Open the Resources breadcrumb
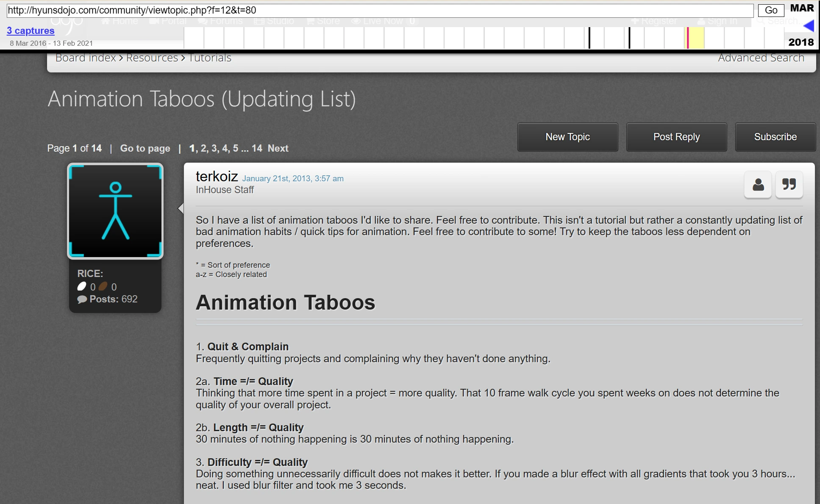The width and height of the screenshot is (820, 504). click(152, 58)
